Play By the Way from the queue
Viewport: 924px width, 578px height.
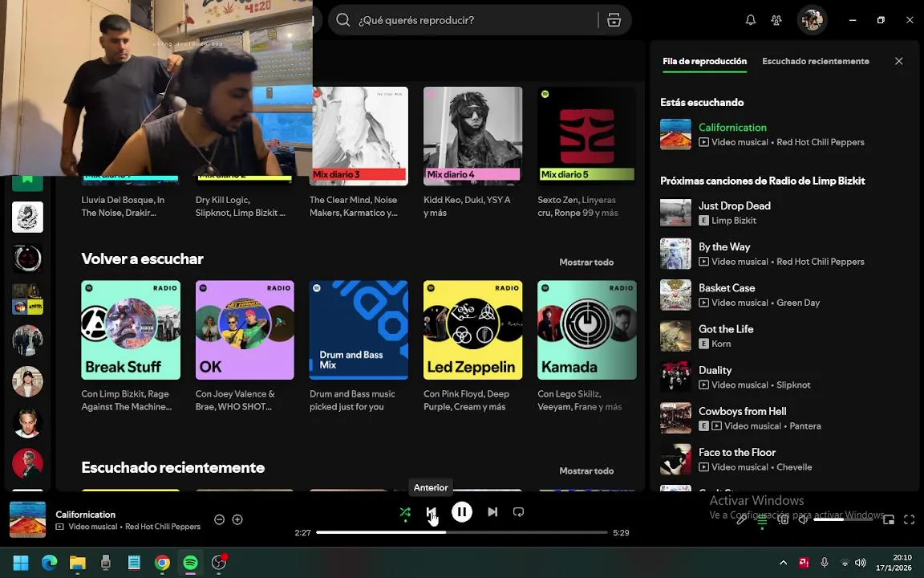pos(784,254)
